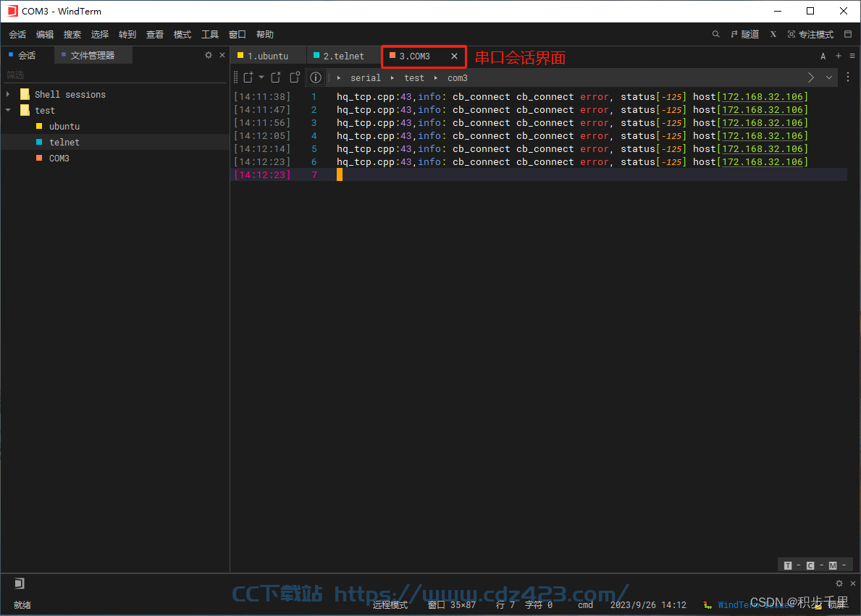Open the 编辑 menu
This screenshot has width=861, height=616.
coord(45,34)
